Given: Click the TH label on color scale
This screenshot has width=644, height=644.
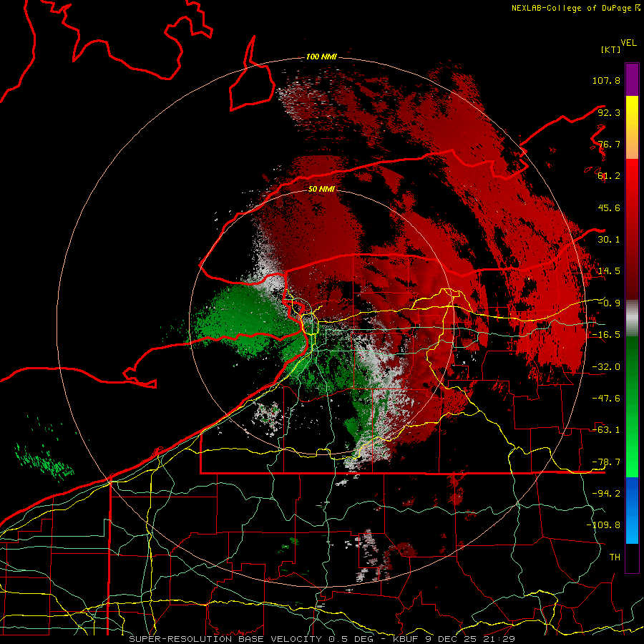Looking at the screenshot, I should (615, 557).
